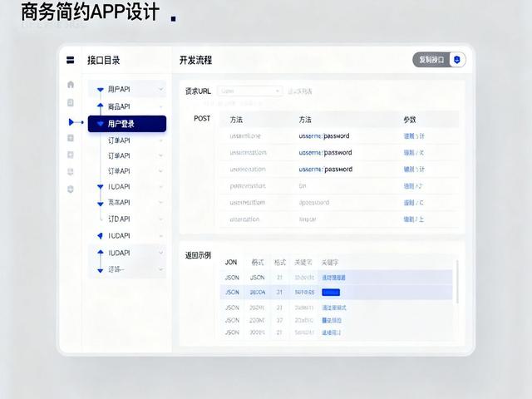Click the JON column header
Image resolution: width=532 pixels, height=399 pixels.
[231, 263]
